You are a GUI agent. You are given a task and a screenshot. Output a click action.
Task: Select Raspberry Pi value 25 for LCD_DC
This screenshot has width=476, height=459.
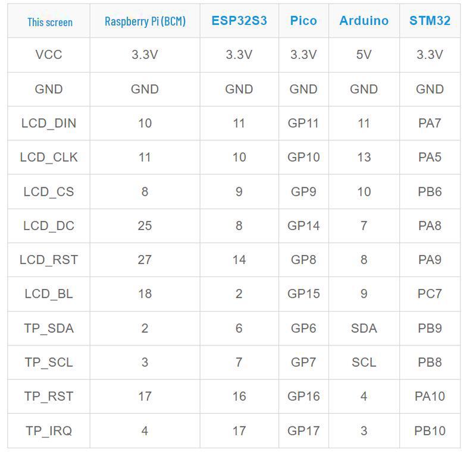(145, 226)
